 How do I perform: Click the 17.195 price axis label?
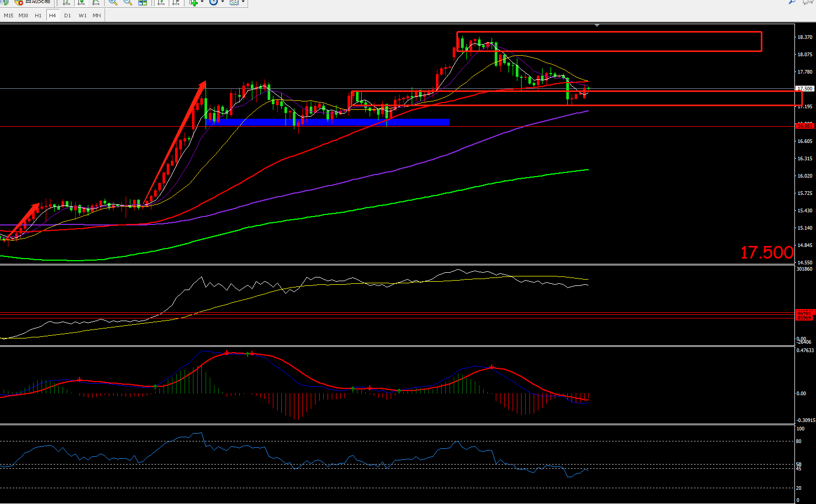pos(804,107)
